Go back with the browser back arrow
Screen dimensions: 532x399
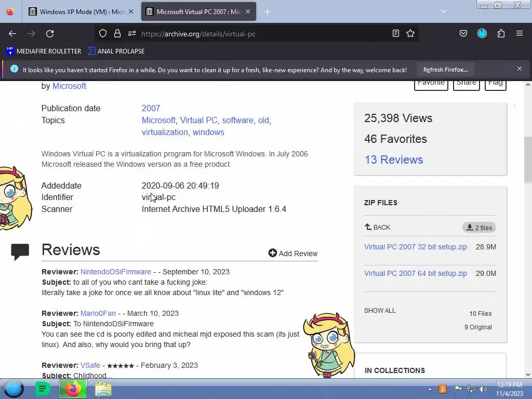(x=12, y=34)
